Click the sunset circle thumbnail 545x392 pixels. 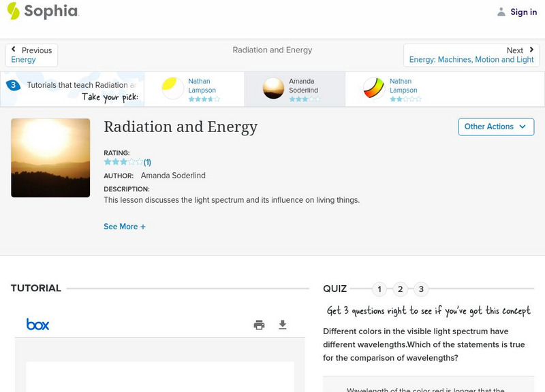[273, 88]
